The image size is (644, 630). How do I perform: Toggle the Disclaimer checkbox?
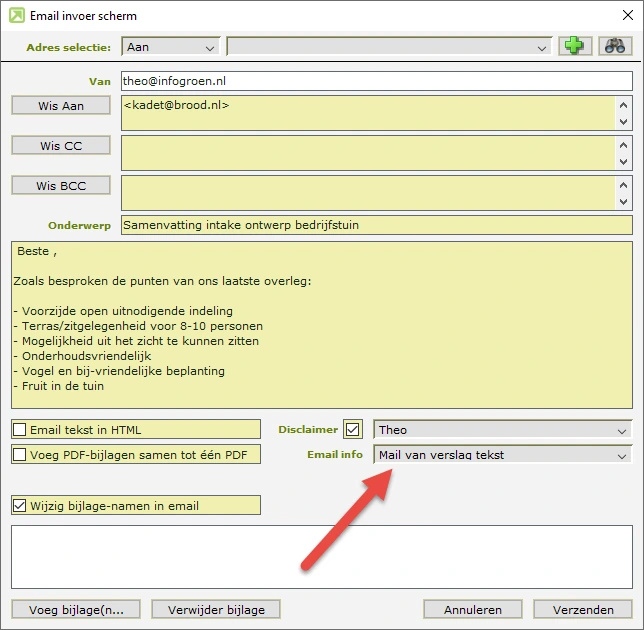[x=352, y=430]
